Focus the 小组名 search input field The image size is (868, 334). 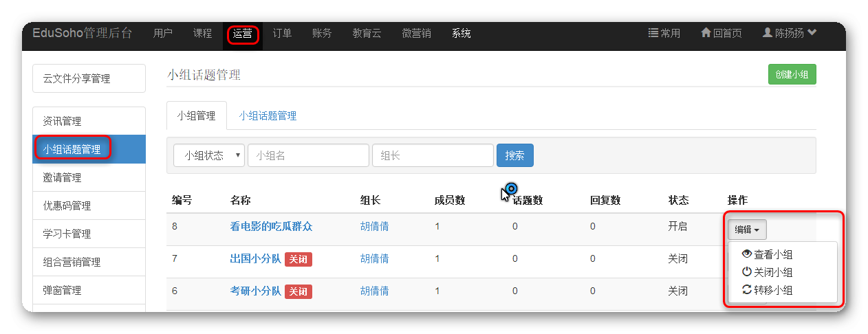(308, 155)
